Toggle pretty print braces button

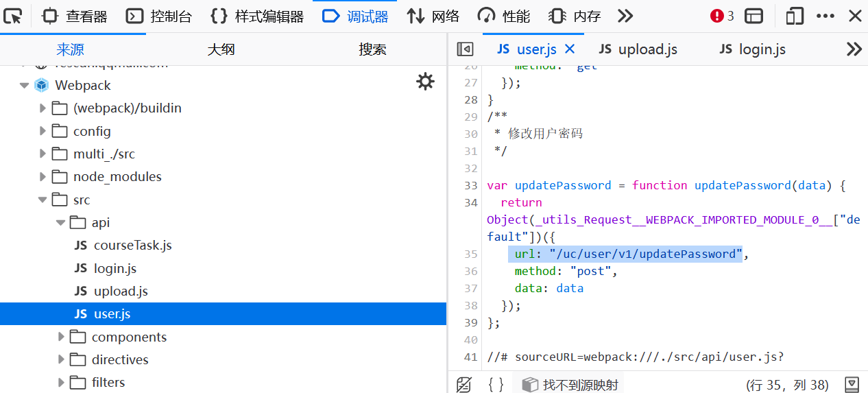[496, 385]
